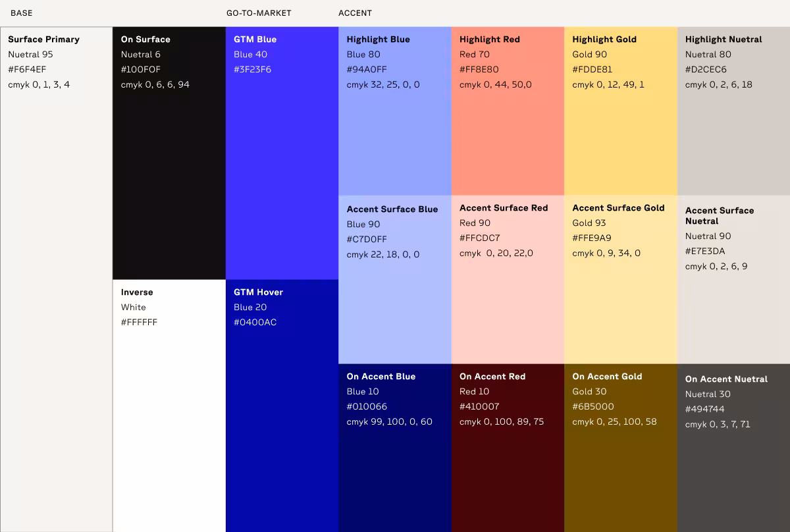Click the text cmyk 0, 2, 6, 18
This screenshot has height=532, width=790.
click(719, 84)
